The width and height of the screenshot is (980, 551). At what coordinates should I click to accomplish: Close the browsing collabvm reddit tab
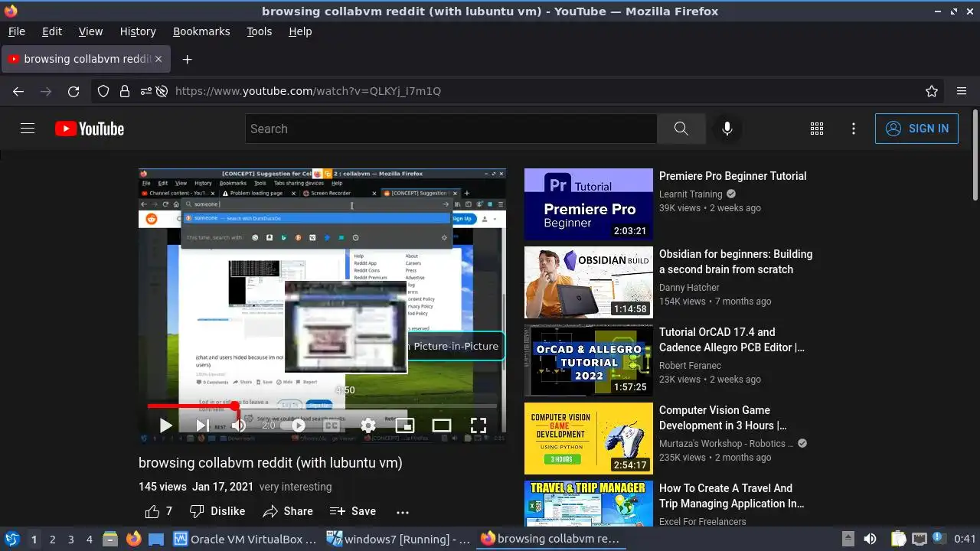(158, 59)
